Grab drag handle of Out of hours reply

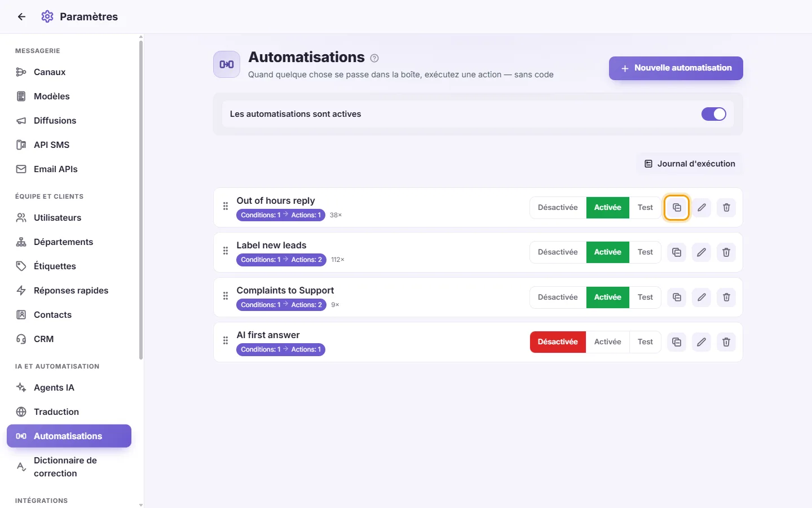click(226, 206)
